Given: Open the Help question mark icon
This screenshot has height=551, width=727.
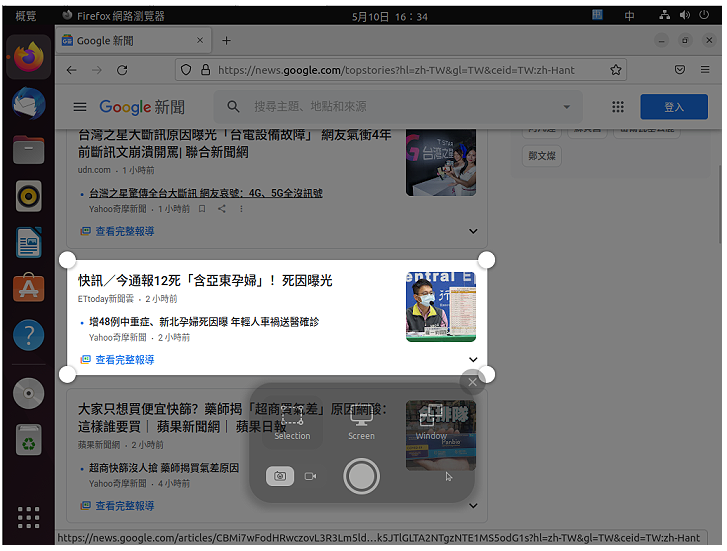Looking at the screenshot, I should coord(29,335).
